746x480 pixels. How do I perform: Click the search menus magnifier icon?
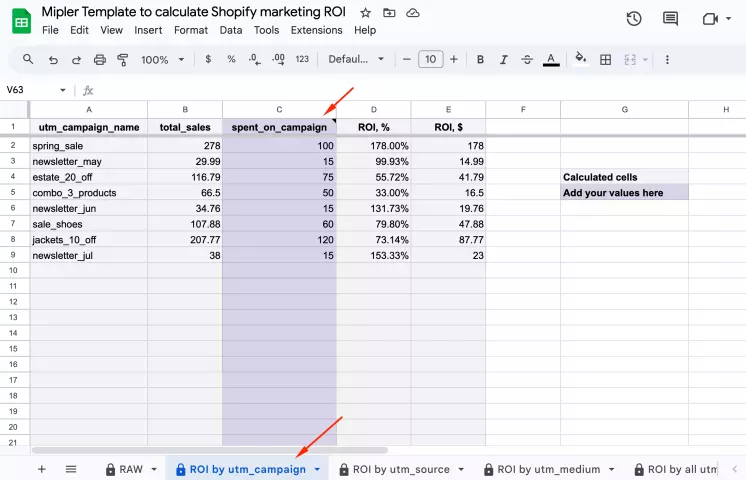click(x=28, y=60)
